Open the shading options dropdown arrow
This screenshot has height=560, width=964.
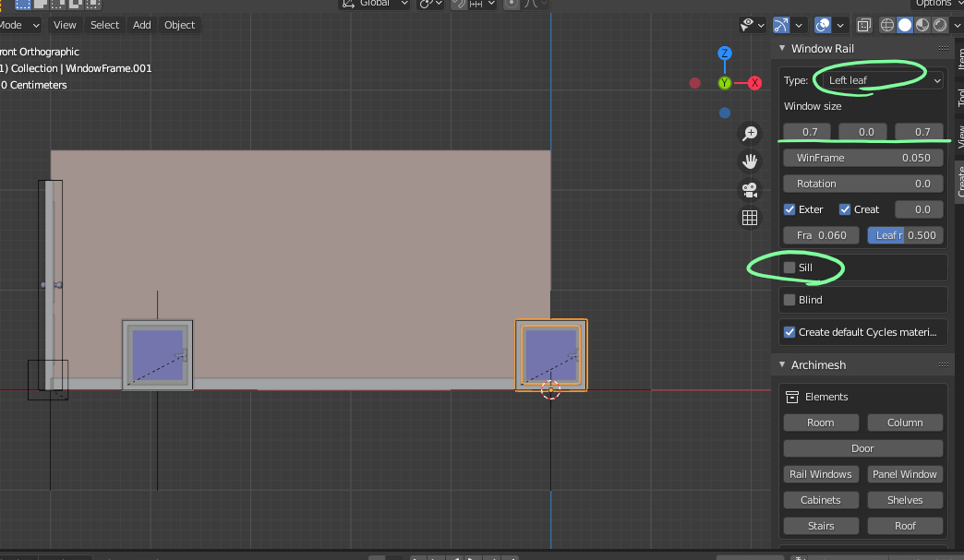coord(958,25)
